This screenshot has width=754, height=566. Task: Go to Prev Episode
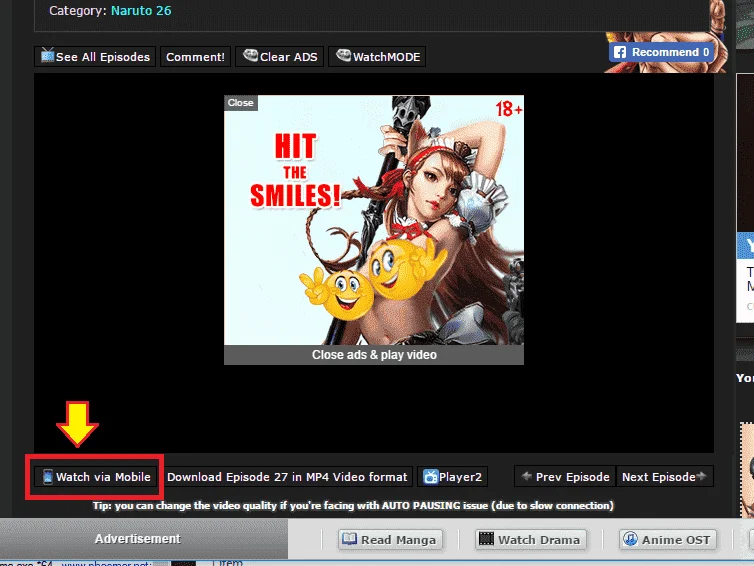[565, 477]
